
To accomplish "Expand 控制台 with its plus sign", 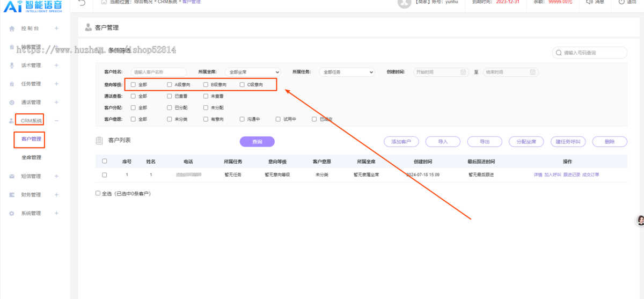I will point(56,28).
